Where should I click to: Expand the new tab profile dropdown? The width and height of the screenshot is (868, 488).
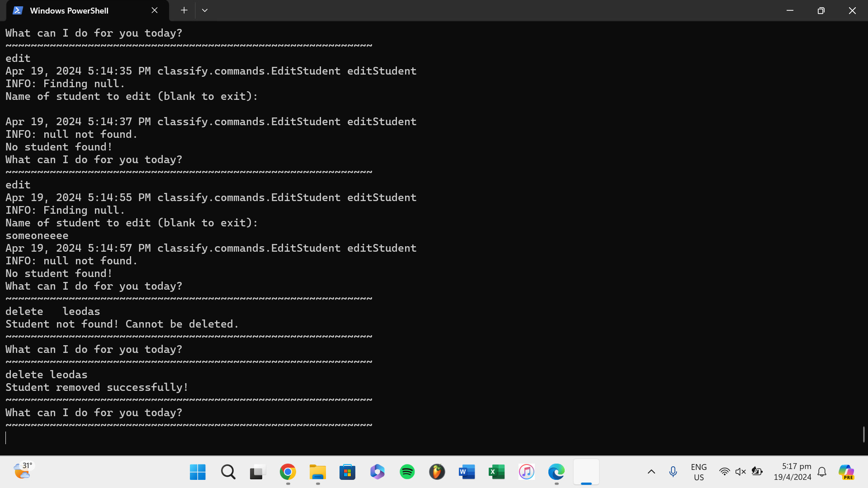pos(205,10)
